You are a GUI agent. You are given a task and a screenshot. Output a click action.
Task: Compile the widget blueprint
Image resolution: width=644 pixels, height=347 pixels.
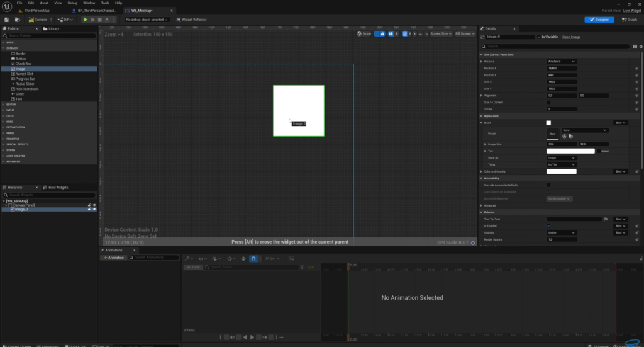tap(38, 20)
